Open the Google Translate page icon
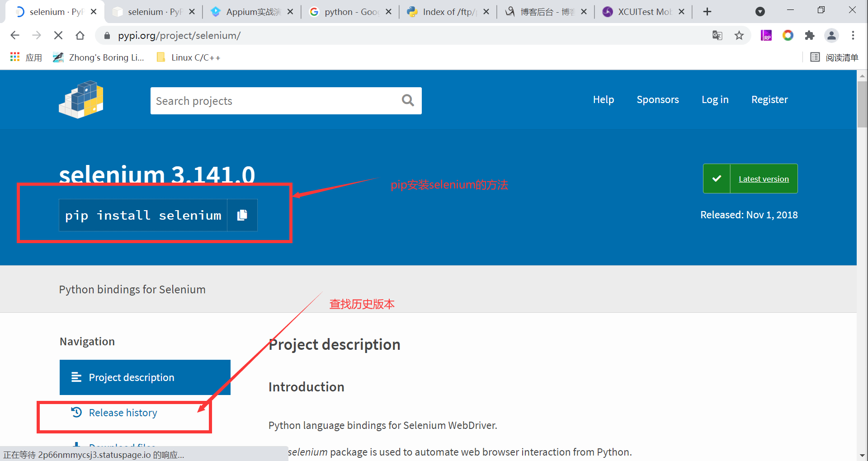This screenshot has width=868, height=461. point(717,35)
